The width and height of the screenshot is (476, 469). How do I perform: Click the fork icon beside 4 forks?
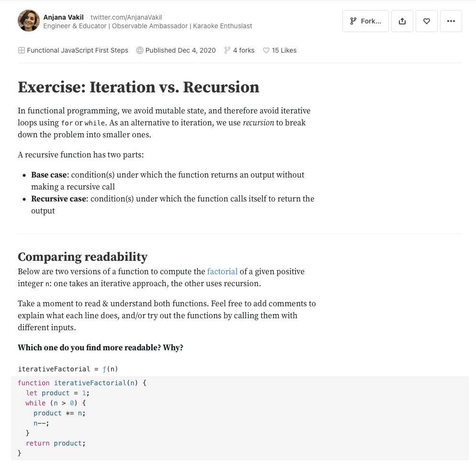pyautogui.click(x=227, y=50)
